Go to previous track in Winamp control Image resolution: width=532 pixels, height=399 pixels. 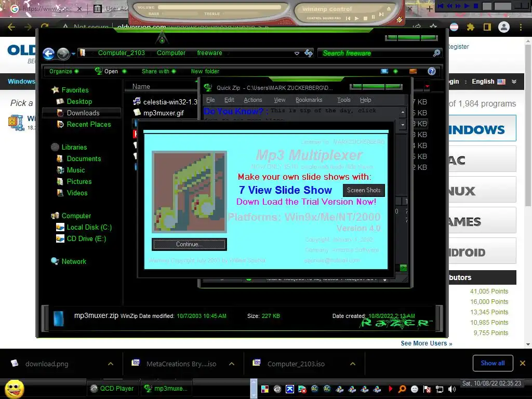tap(348, 18)
